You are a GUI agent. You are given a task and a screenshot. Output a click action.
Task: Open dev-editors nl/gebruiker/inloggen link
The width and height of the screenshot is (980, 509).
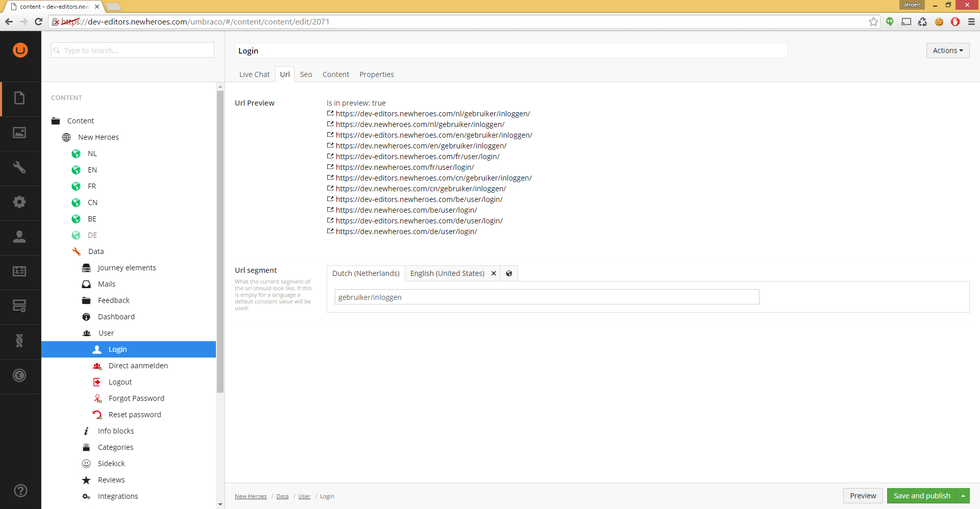[433, 114]
